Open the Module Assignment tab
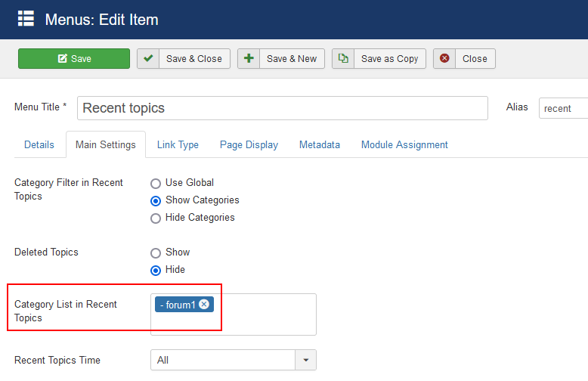This screenshot has width=588, height=381. 404,144
